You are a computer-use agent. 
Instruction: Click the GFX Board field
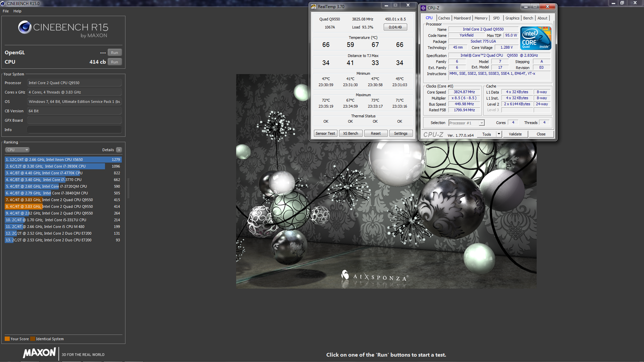[74, 120]
